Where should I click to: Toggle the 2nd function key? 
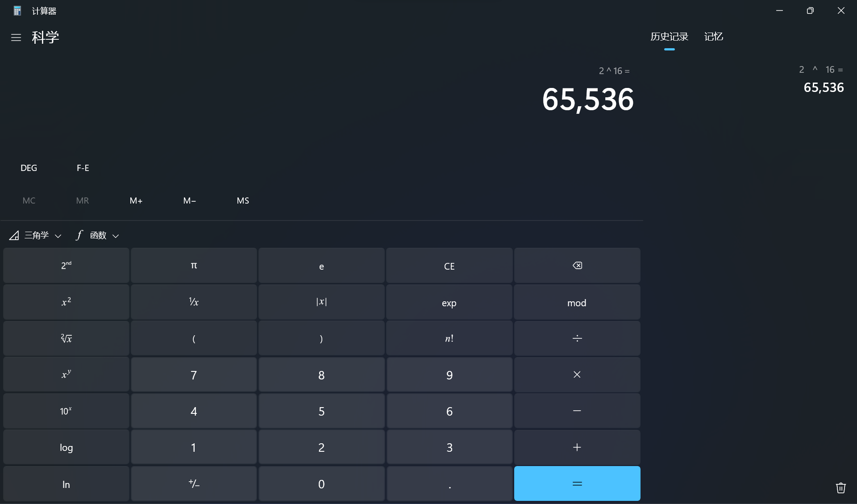coord(66,265)
